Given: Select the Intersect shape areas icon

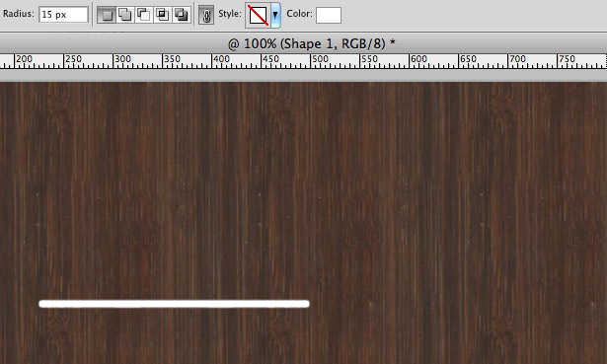Looking at the screenshot, I should click(x=162, y=15).
